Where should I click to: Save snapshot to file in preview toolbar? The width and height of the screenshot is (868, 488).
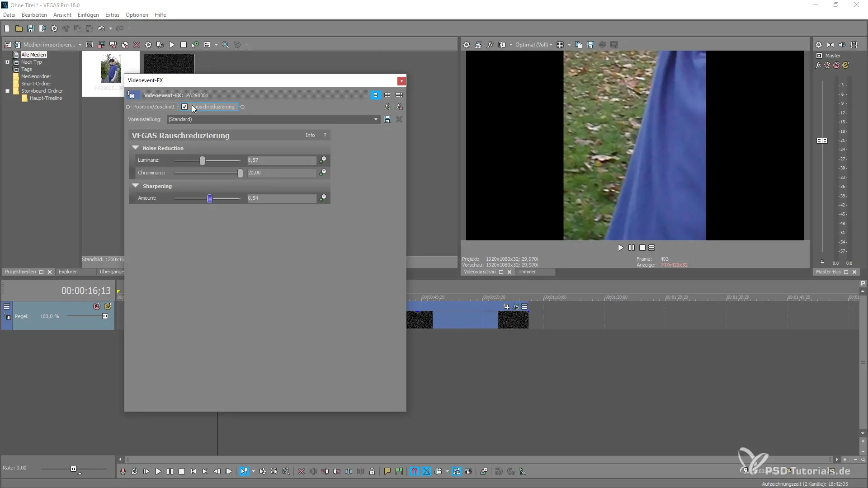(590, 45)
